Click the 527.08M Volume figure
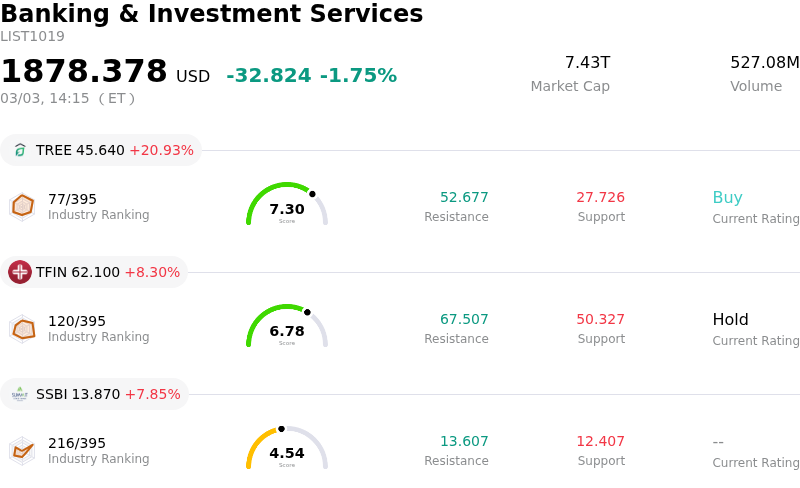 tap(764, 63)
